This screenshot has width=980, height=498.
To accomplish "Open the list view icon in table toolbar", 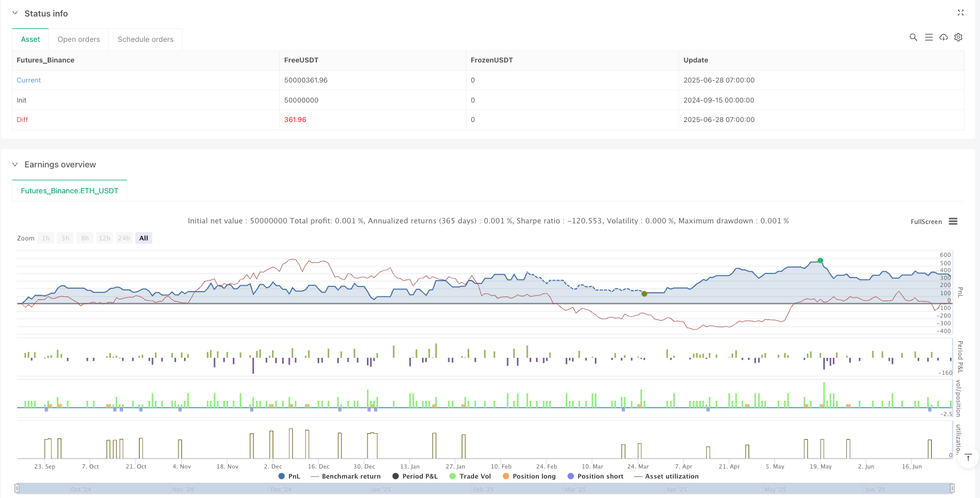I will [929, 37].
